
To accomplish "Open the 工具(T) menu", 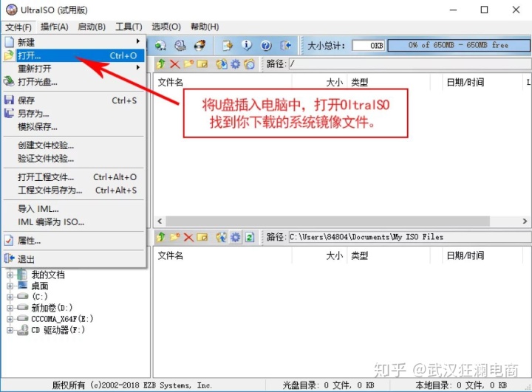I will (129, 27).
